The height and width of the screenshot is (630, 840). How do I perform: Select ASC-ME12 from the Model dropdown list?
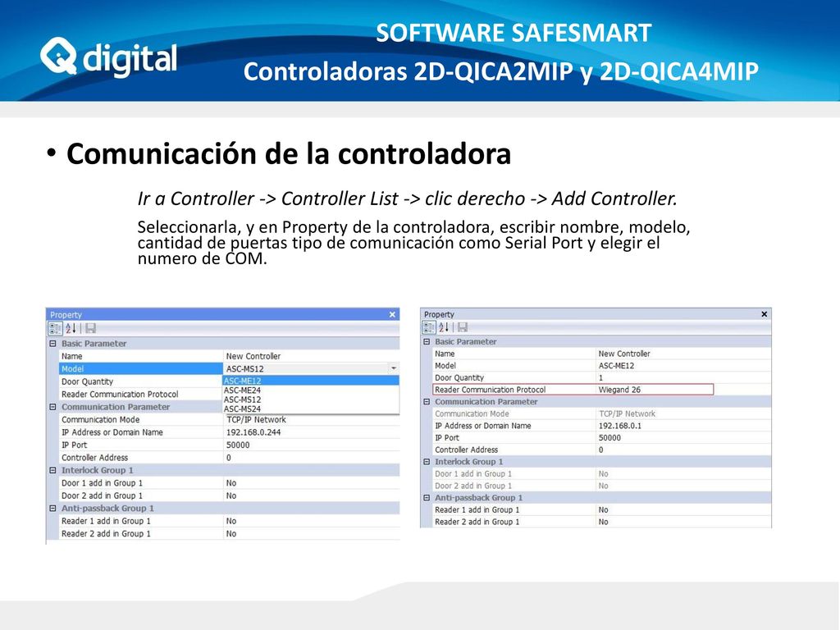311,381
